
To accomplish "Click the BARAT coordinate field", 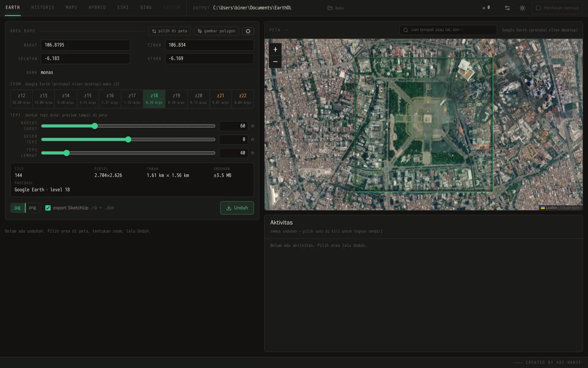I will point(85,45).
